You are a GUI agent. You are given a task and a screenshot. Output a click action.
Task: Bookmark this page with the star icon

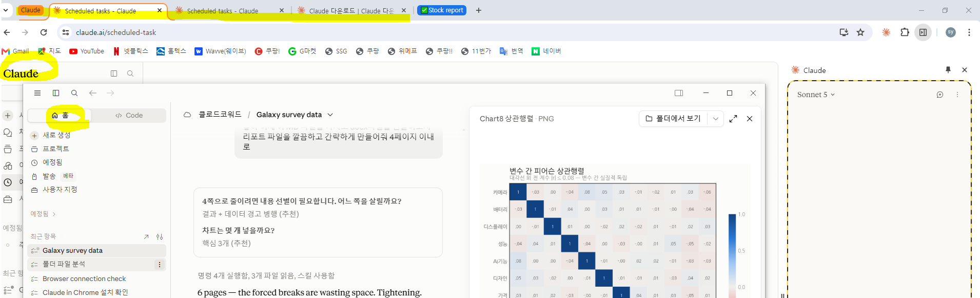860,32
